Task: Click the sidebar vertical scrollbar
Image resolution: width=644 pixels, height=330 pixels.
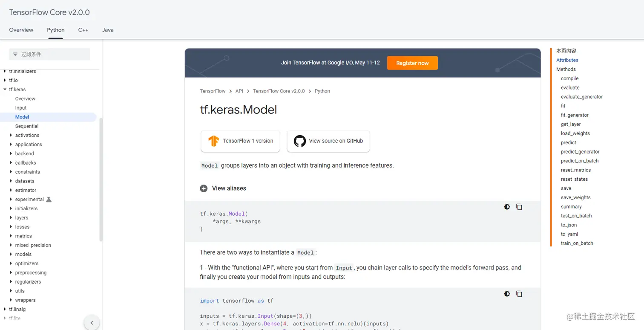Action: 101,180
